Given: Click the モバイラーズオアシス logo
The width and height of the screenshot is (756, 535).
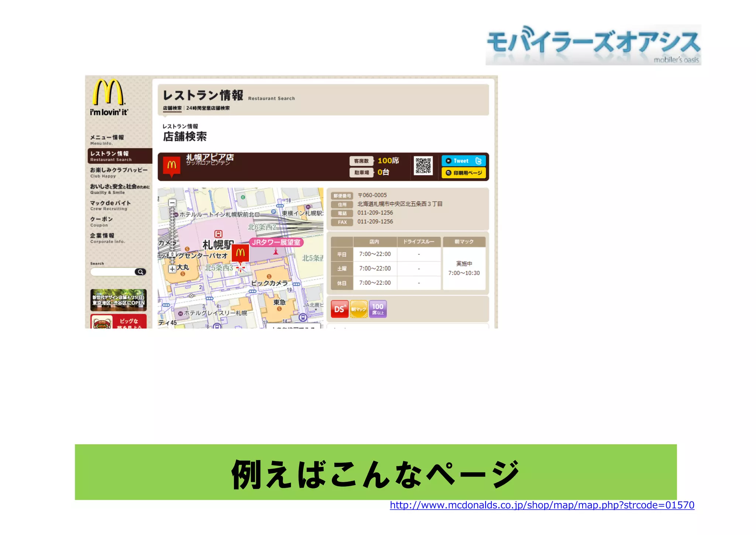Looking at the screenshot, I should point(593,45).
